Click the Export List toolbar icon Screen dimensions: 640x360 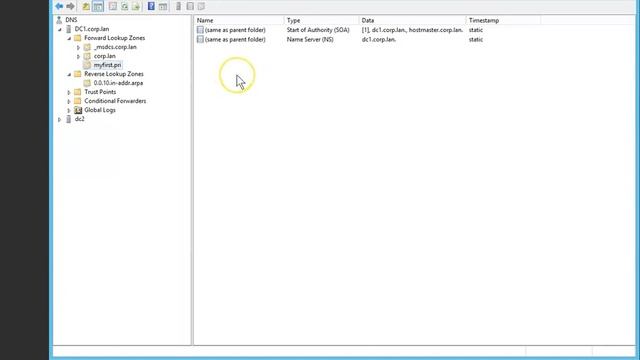pos(136,6)
